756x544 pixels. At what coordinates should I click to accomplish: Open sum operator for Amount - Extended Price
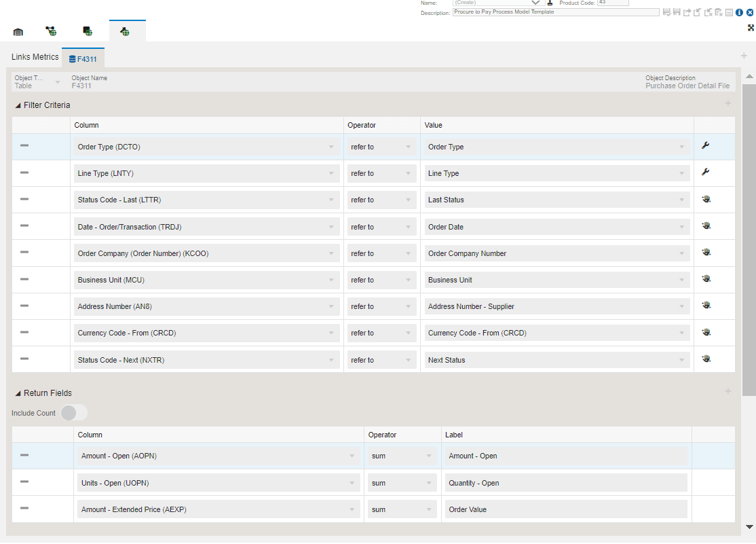402,509
